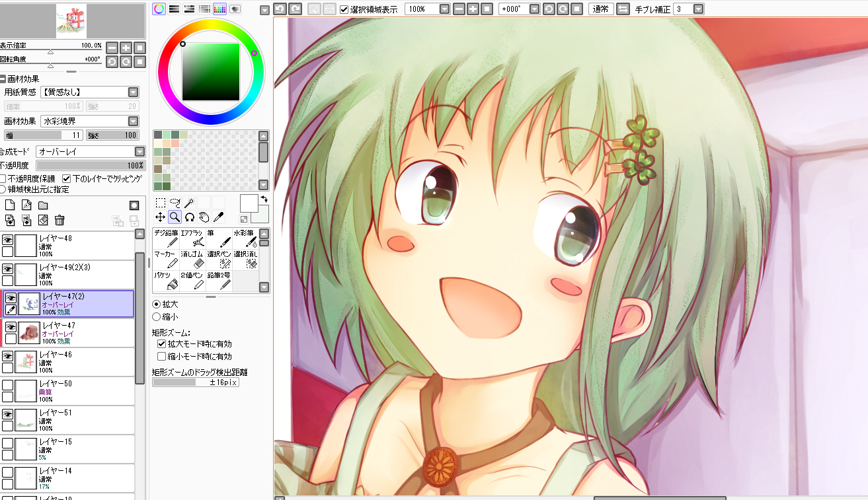Image resolution: width=868 pixels, height=500 pixels.
Task: Toggle the 選択領域表示 checkbox
Action: click(x=344, y=9)
